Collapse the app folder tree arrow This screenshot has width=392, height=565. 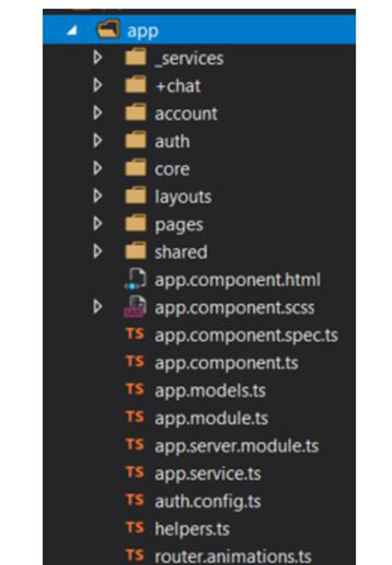[72, 31]
